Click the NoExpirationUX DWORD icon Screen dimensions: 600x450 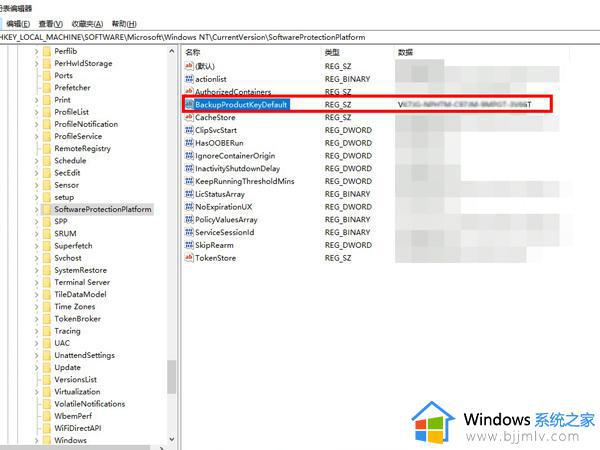[189, 207]
